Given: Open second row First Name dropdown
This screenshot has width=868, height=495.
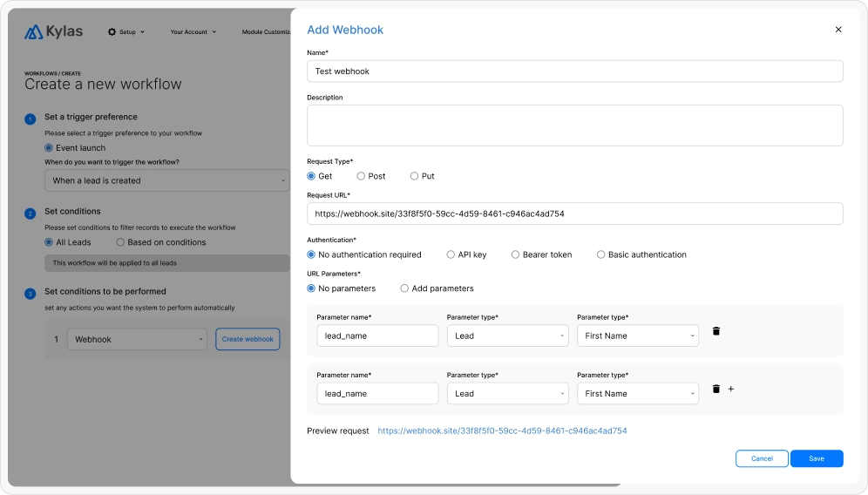Looking at the screenshot, I should [637, 394].
